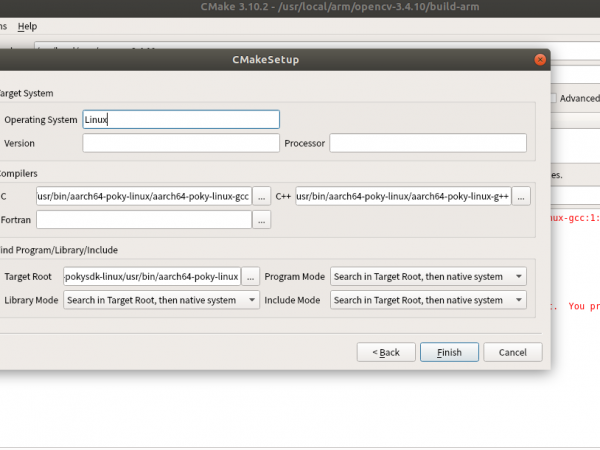600x450 pixels.
Task: Click the C++ compiler path field
Action: 402,196
